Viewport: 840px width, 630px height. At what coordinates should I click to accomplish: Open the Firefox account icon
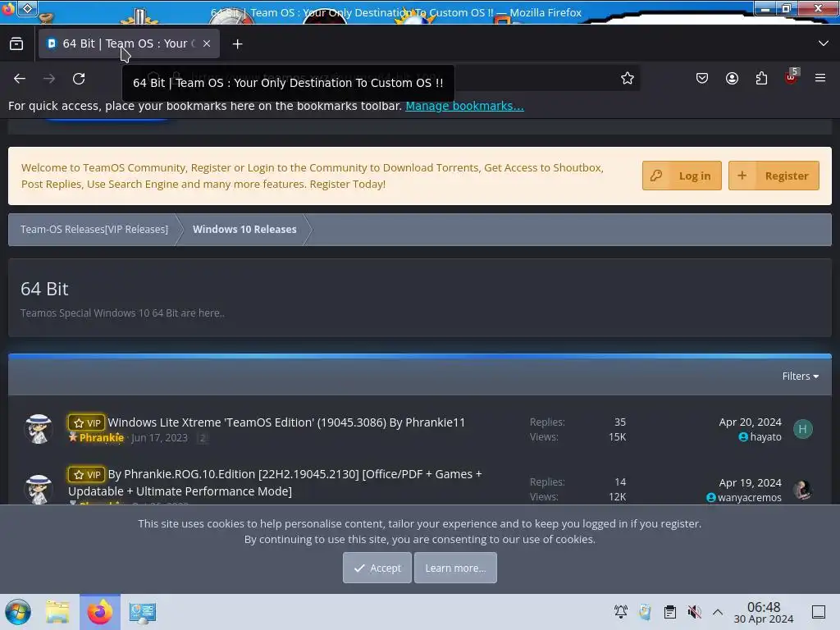coord(732,78)
